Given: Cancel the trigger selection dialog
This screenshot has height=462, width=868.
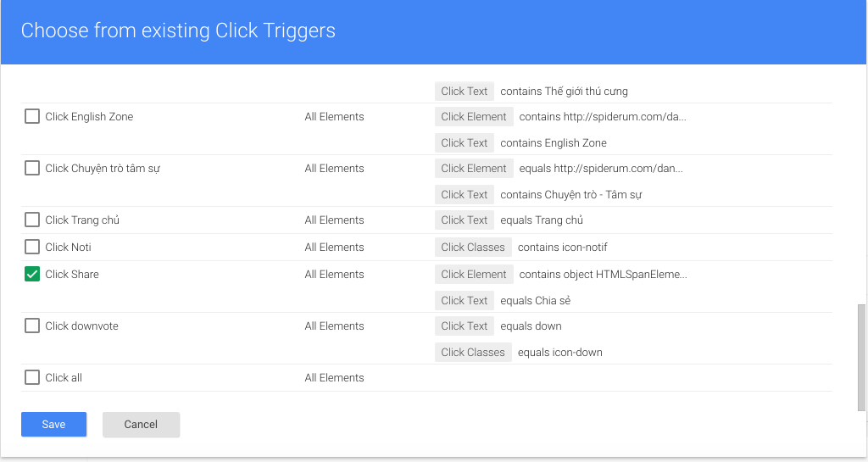Looking at the screenshot, I should tap(142, 425).
